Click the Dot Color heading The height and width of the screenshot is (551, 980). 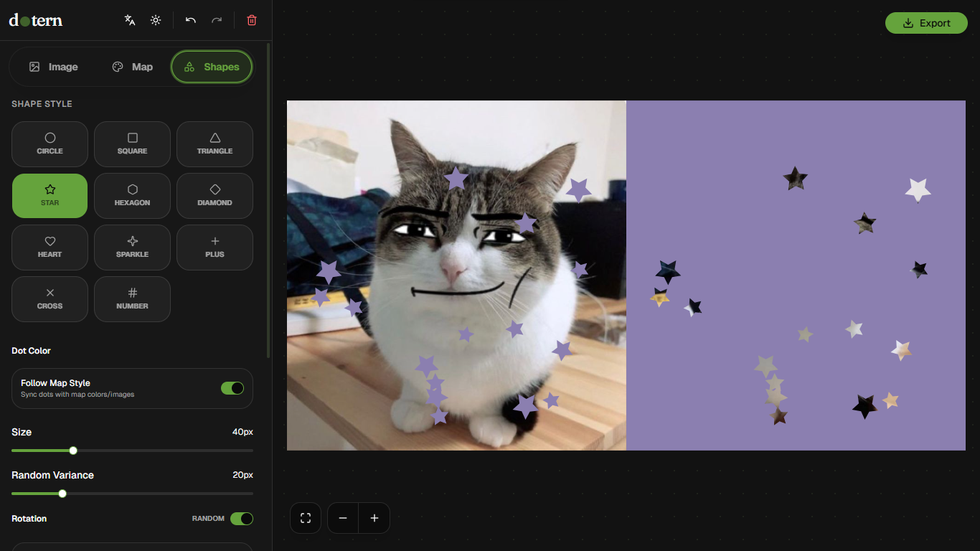[32, 351]
